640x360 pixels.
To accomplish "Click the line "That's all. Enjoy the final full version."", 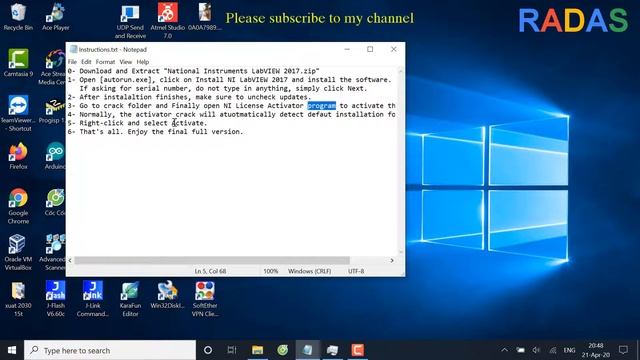I will pos(161,131).
